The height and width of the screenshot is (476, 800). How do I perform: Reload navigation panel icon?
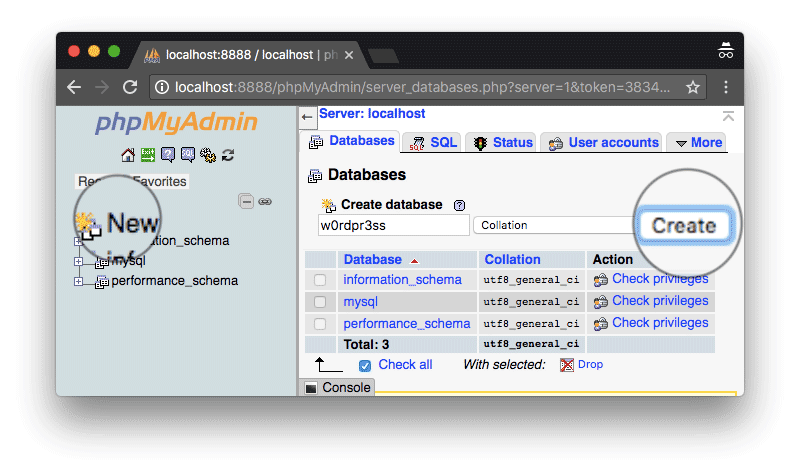228,155
